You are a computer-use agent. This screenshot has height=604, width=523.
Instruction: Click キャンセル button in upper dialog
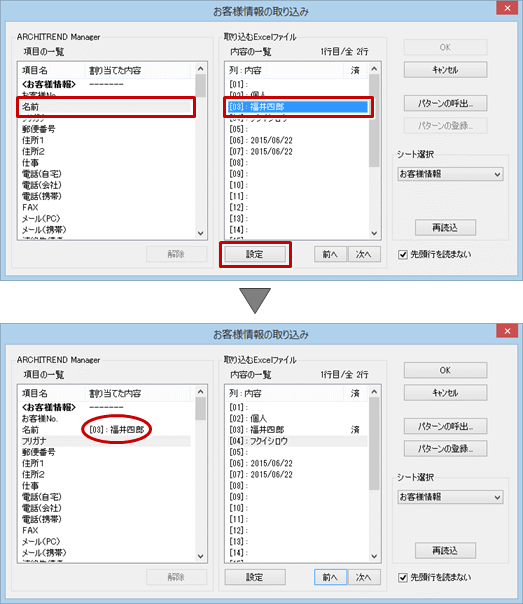[445, 70]
